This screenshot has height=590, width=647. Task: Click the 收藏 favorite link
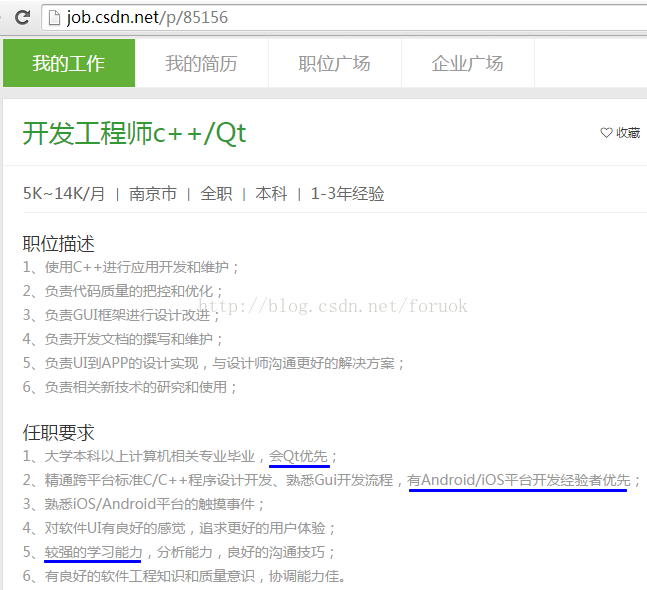[628, 133]
